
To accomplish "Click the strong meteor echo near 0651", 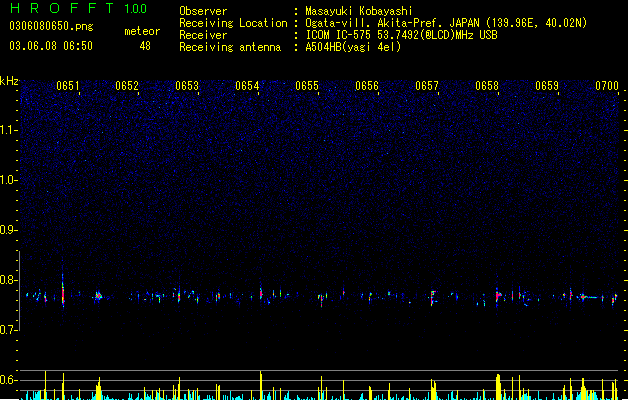I will 63,292.
